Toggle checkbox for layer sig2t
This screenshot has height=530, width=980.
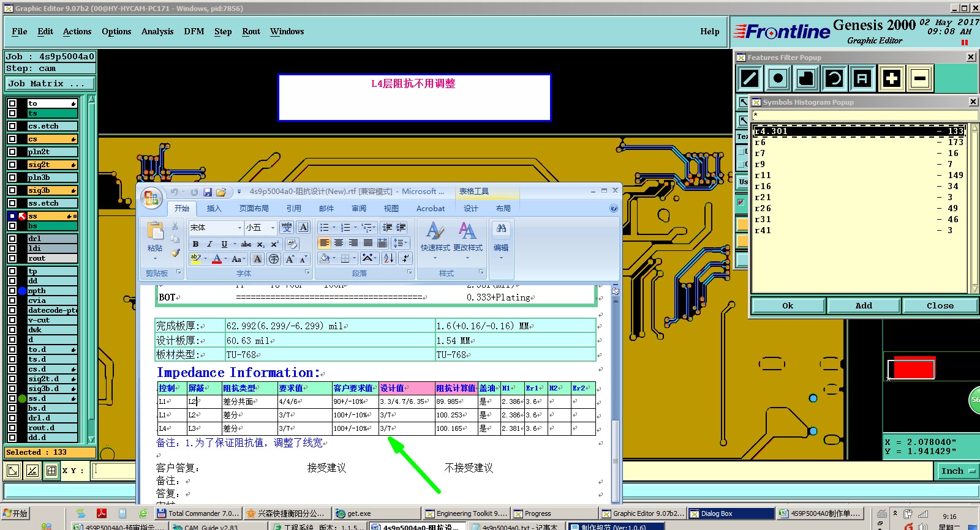(x=12, y=165)
